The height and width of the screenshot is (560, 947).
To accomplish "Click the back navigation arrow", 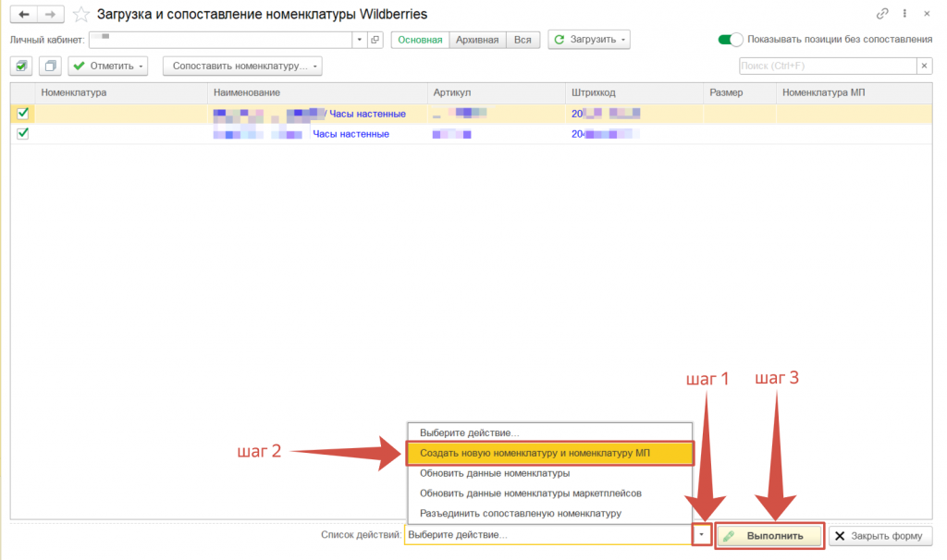I will (23, 15).
